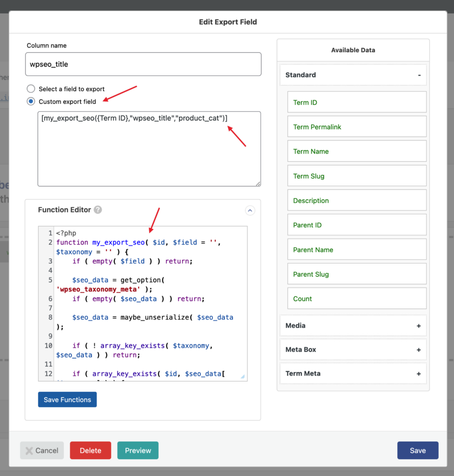Insert the Term ID data field

coord(356,102)
